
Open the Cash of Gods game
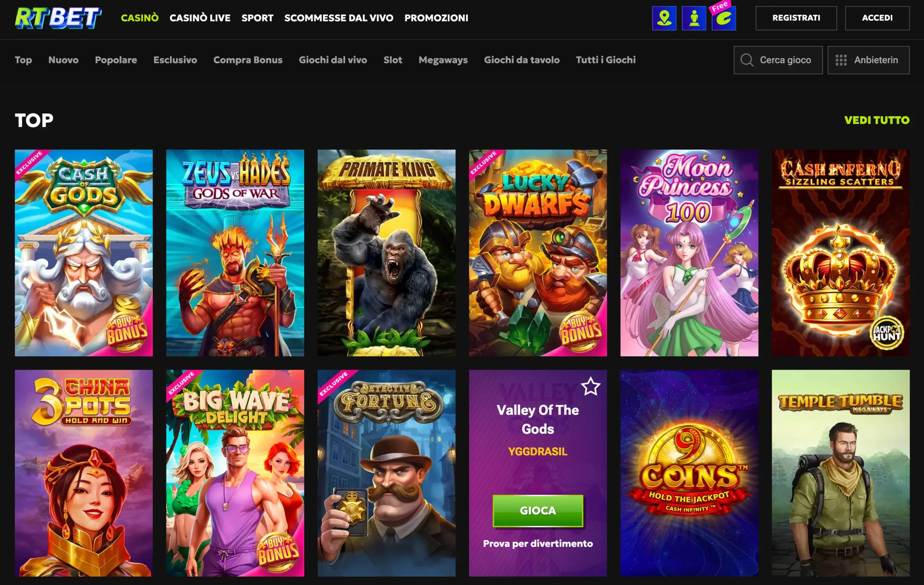point(84,252)
